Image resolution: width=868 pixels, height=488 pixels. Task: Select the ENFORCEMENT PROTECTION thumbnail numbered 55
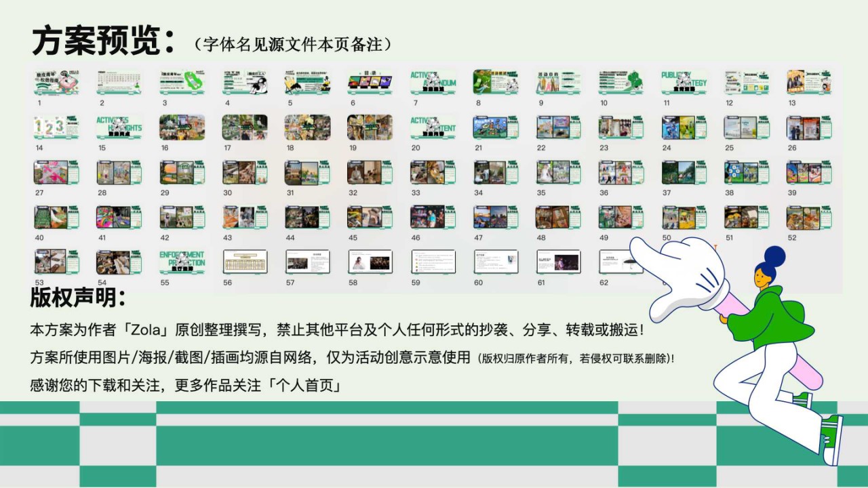coord(182,262)
